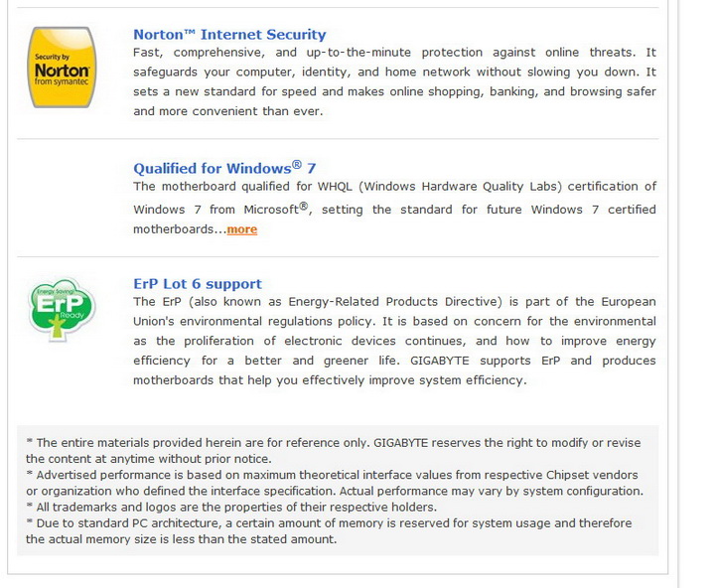Image resolution: width=715 pixels, height=588 pixels.
Task: Click the Qualified for Windows 7 heading
Action: pyautogui.click(x=224, y=168)
